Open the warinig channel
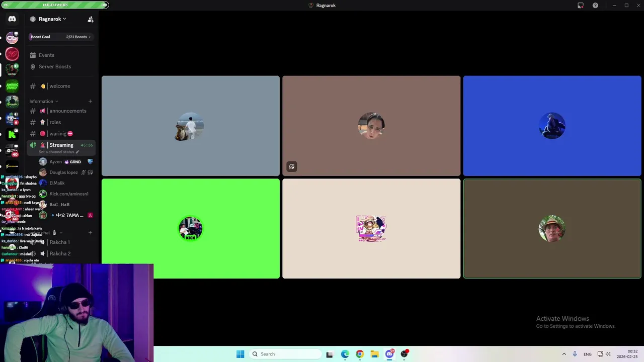 tap(57, 134)
